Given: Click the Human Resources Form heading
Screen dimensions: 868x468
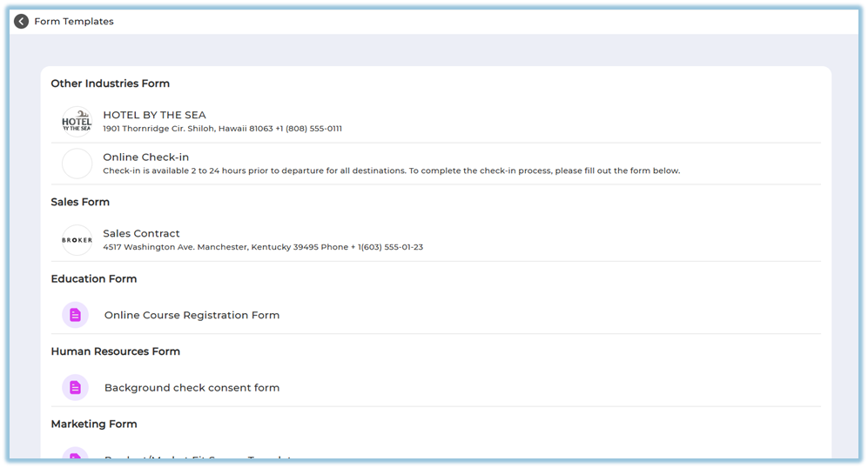Looking at the screenshot, I should click(115, 351).
